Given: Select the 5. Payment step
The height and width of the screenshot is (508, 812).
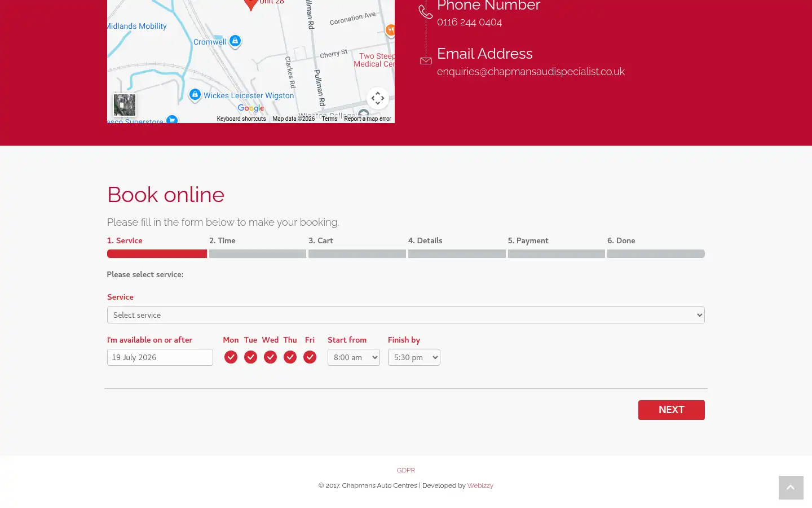Looking at the screenshot, I should 528,240.
